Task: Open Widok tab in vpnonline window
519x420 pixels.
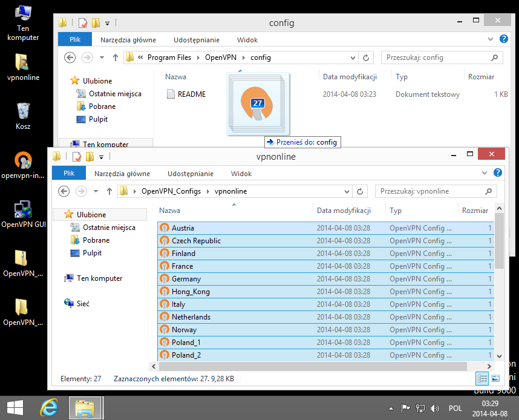Action: pyautogui.click(x=241, y=174)
